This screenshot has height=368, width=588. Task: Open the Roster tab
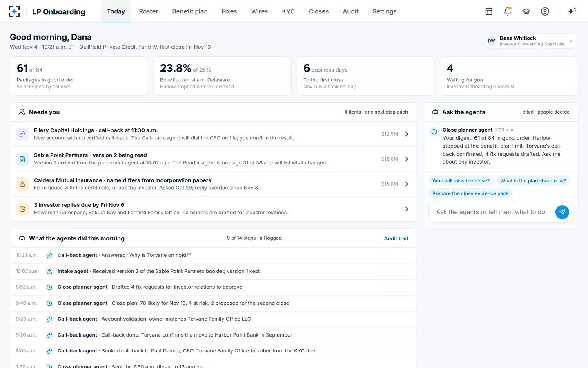pos(149,11)
